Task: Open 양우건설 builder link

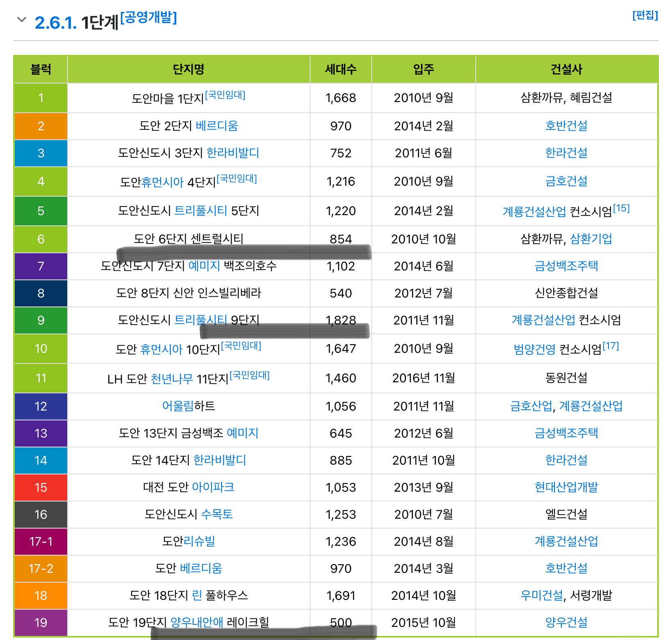Action: (566, 622)
